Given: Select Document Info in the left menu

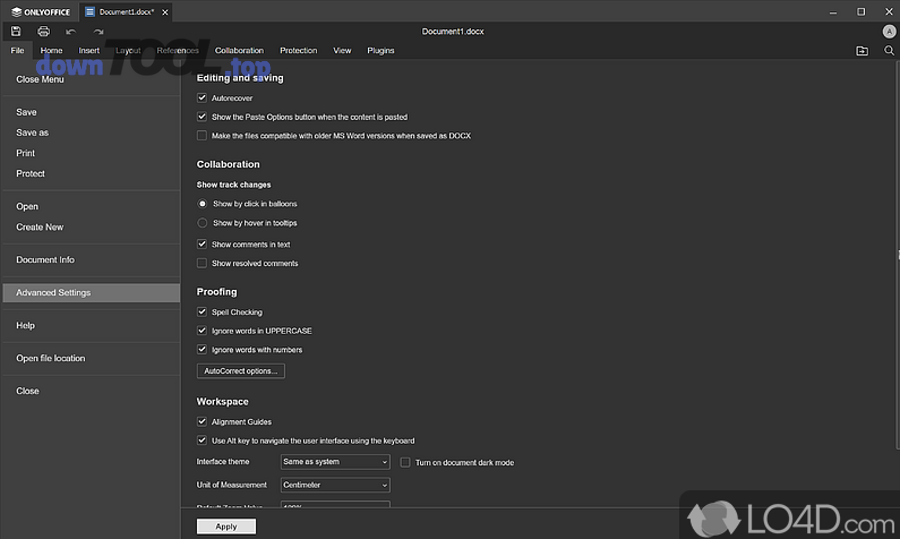Looking at the screenshot, I should click(45, 260).
